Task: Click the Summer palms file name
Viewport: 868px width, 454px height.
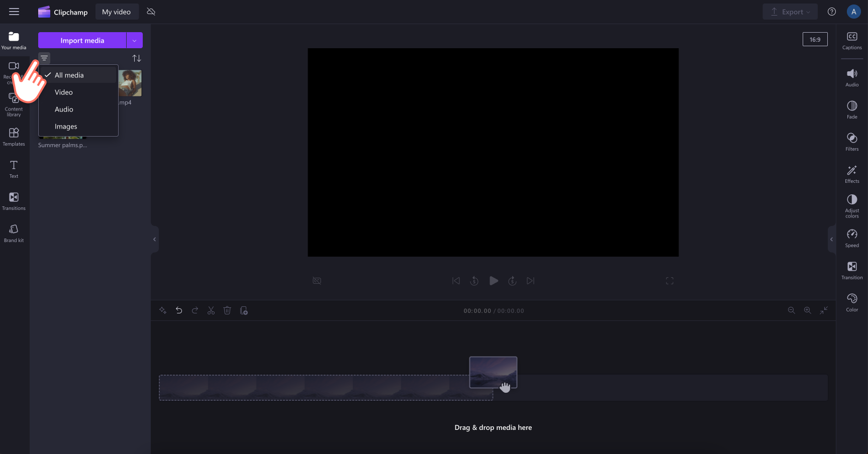Action: 62,145
